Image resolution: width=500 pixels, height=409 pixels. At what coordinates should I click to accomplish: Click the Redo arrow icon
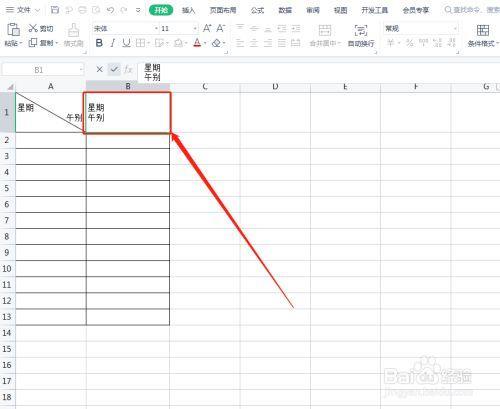coord(124,10)
